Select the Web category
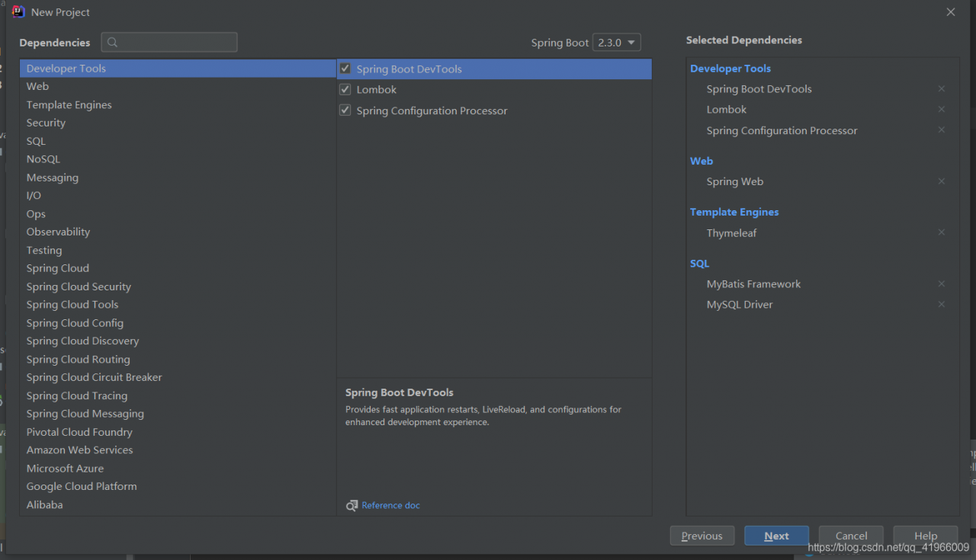976x560 pixels. (x=178, y=87)
